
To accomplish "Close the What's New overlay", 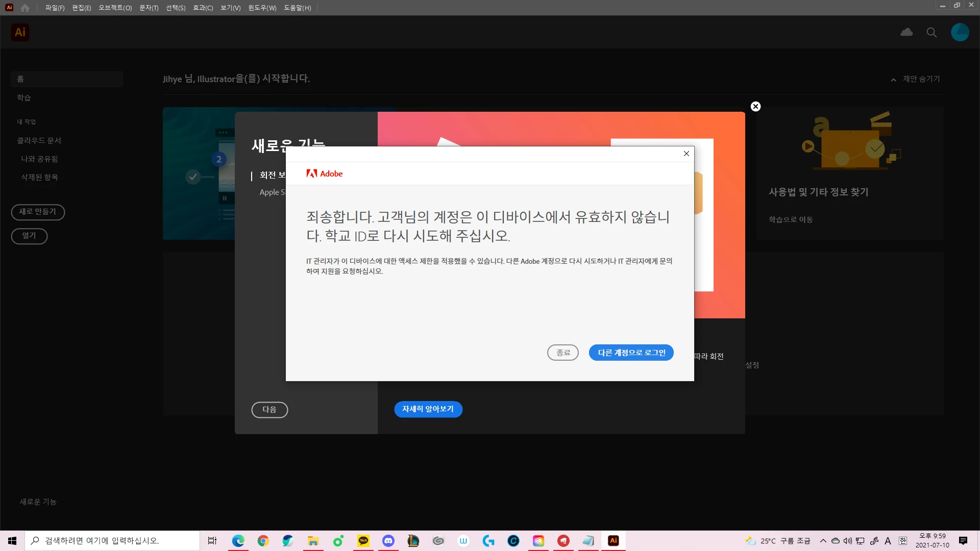I will (755, 107).
